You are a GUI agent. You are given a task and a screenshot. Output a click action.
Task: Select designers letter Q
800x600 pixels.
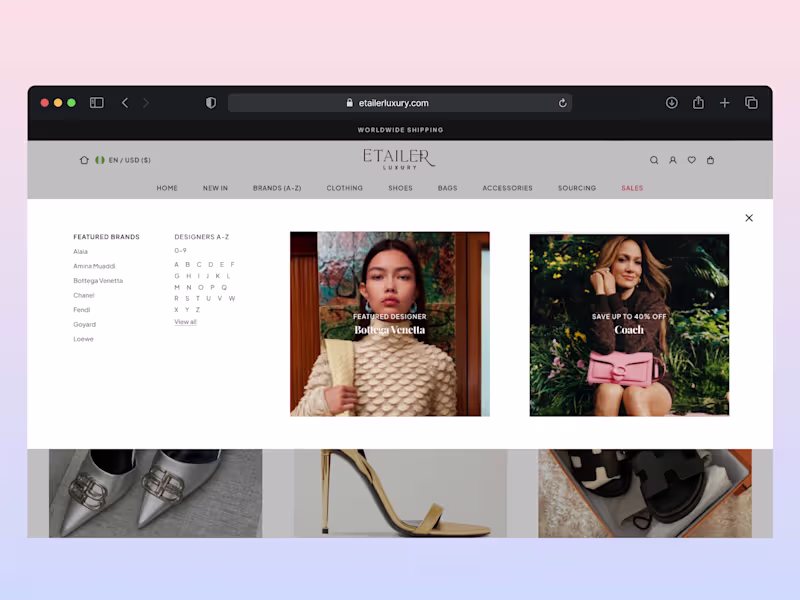224,288
